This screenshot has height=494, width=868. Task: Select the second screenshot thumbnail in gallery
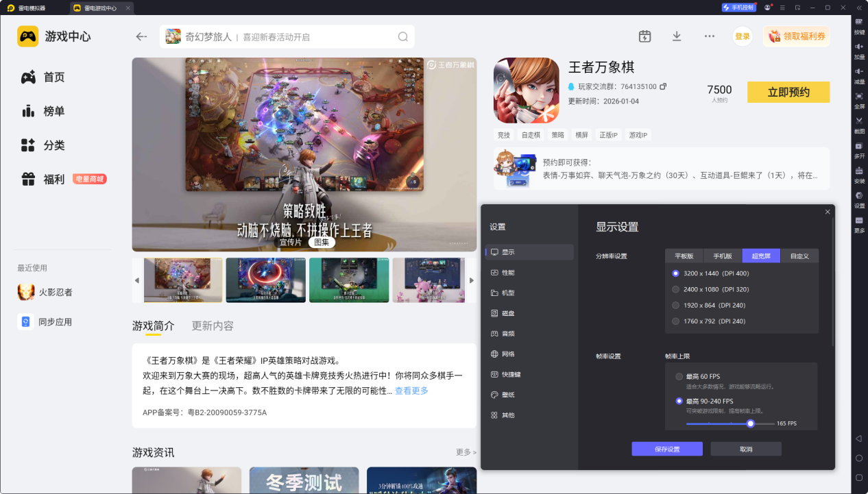click(266, 280)
